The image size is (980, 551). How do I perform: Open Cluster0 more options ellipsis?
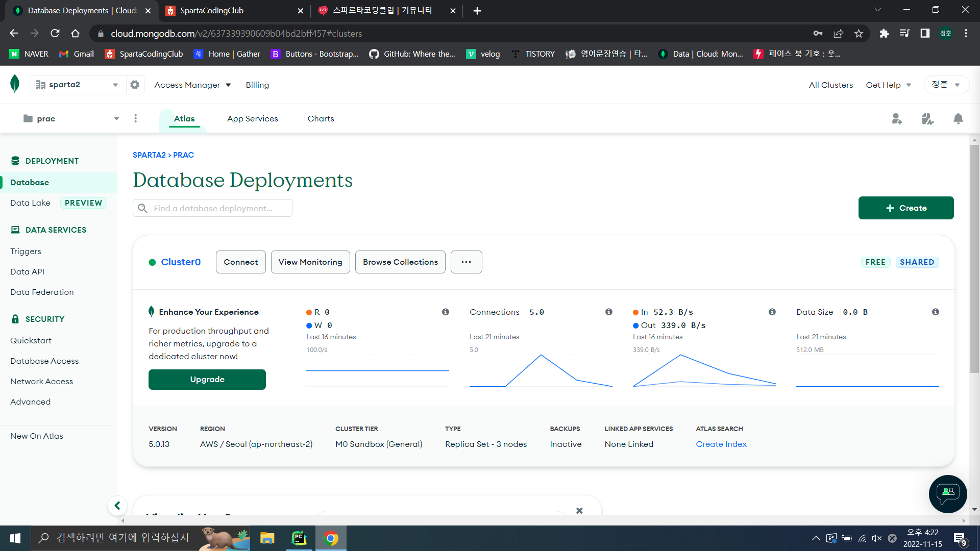466,262
